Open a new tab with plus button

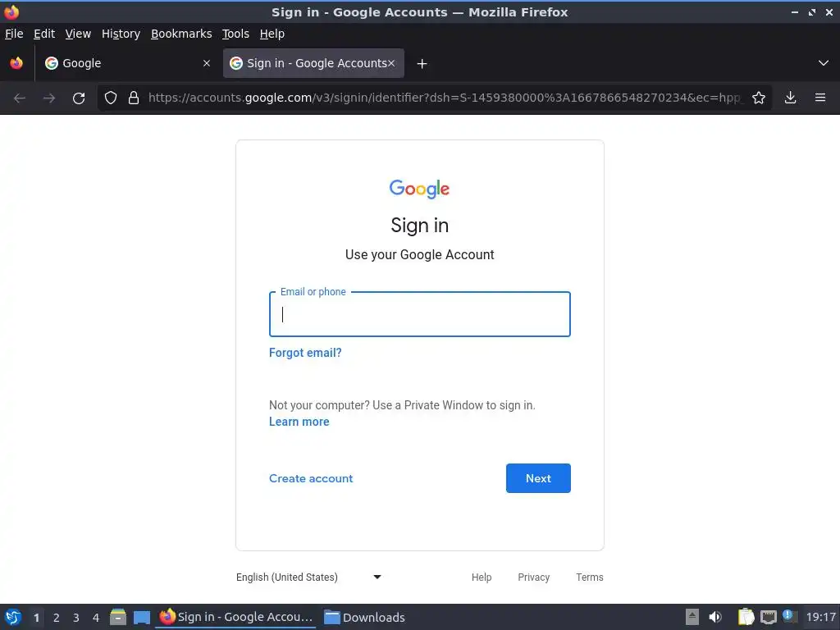422,64
